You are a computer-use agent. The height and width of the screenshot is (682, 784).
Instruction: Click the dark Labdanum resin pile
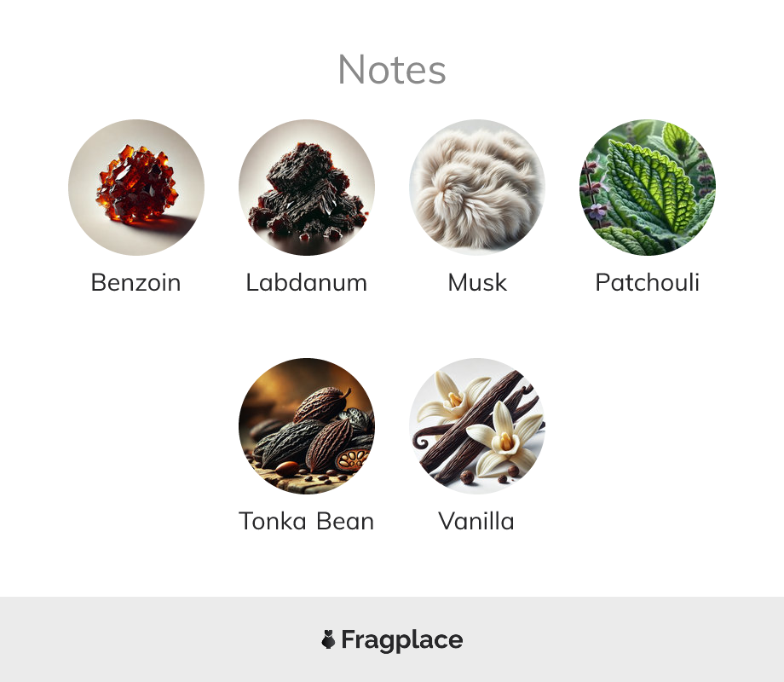coord(307,190)
